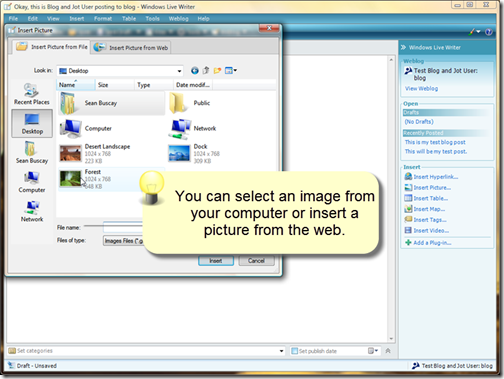Click Test Blog and Jot User weblog entry
This screenshot has height=379, width=504.
(441, 74)
